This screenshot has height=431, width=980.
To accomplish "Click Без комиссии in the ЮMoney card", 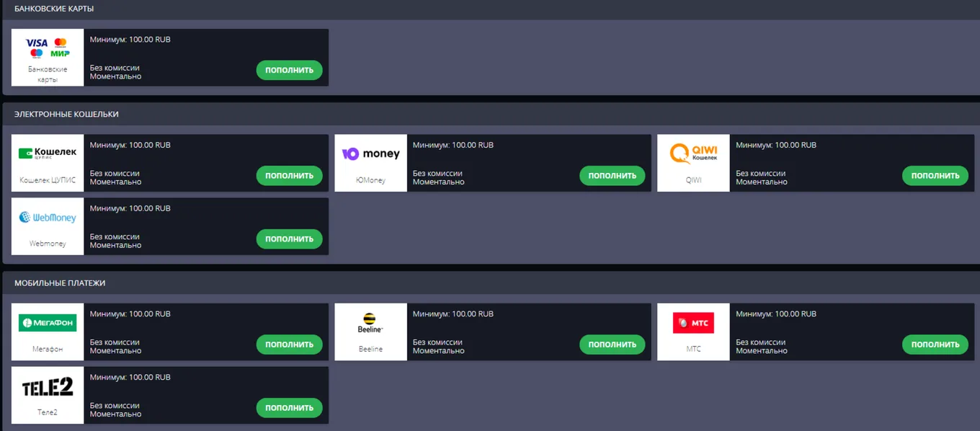I will 438,173.
